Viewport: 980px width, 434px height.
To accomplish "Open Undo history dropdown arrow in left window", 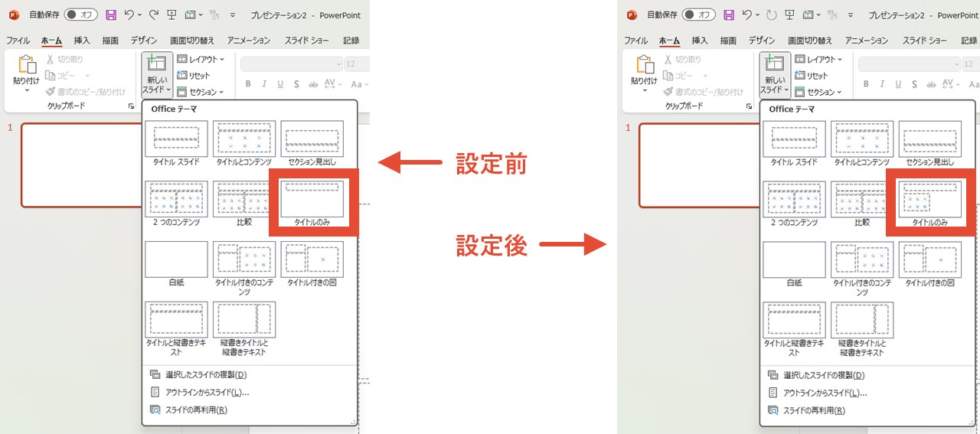I will 140,15.
